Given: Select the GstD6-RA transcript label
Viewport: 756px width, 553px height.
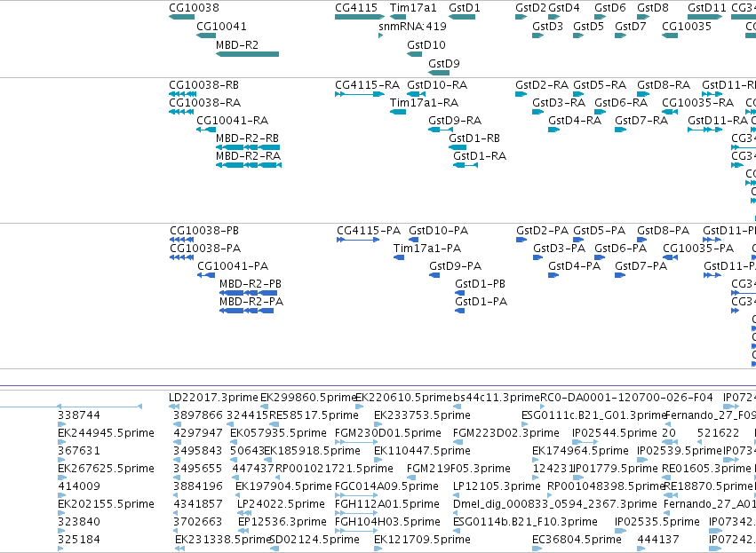Looking at the screenshot, I should tap(621, 103).
